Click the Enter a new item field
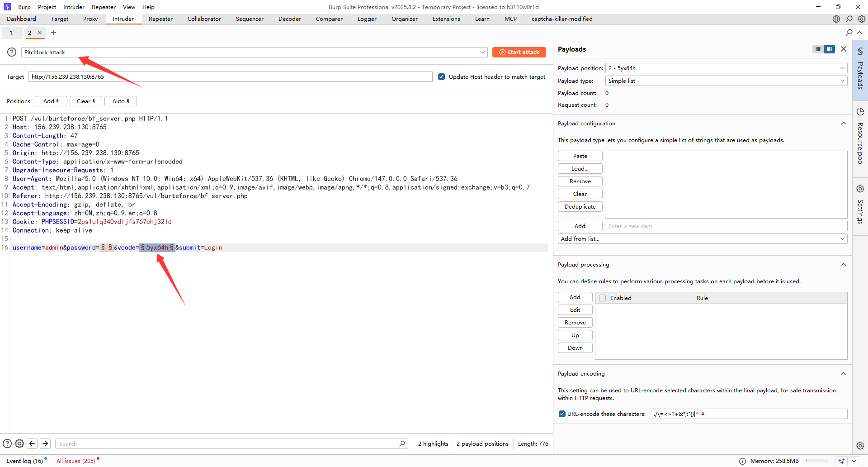 pyautogui.click(x=726, y=226)
